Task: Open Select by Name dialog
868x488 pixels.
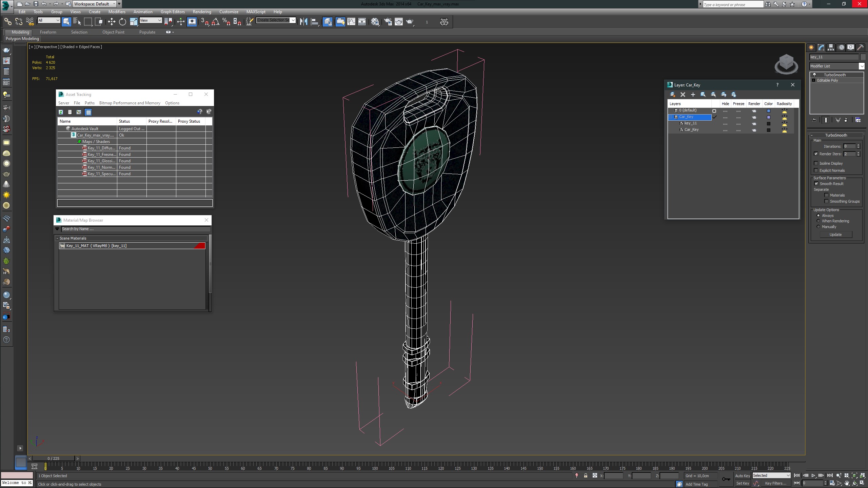Action: coord(77,22)
